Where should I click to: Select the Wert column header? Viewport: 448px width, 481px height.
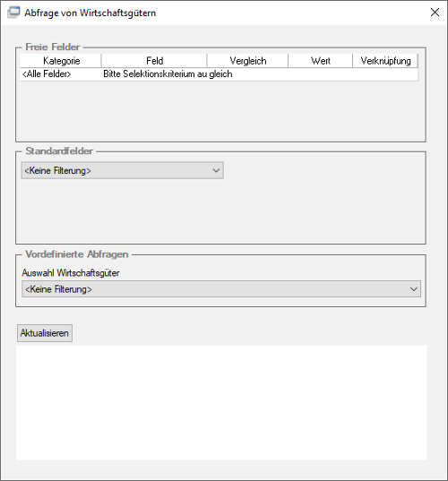[321, 61]
